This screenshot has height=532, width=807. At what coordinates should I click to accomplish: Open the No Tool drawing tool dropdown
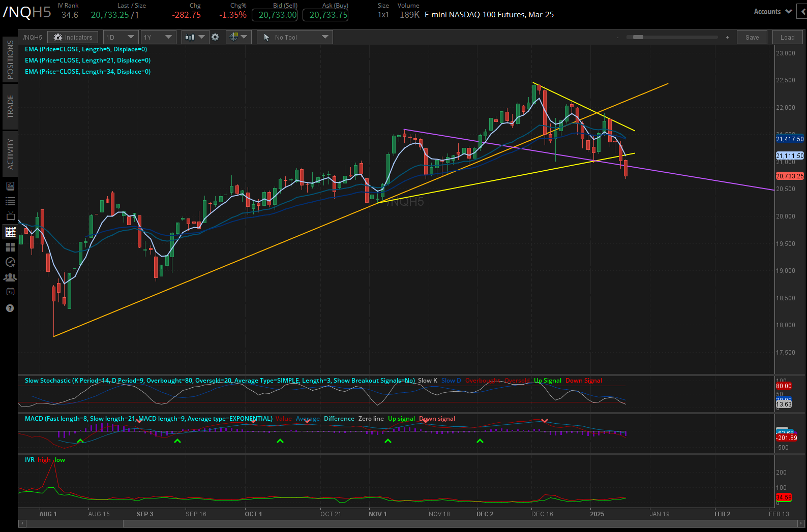(x=295, y=37)
